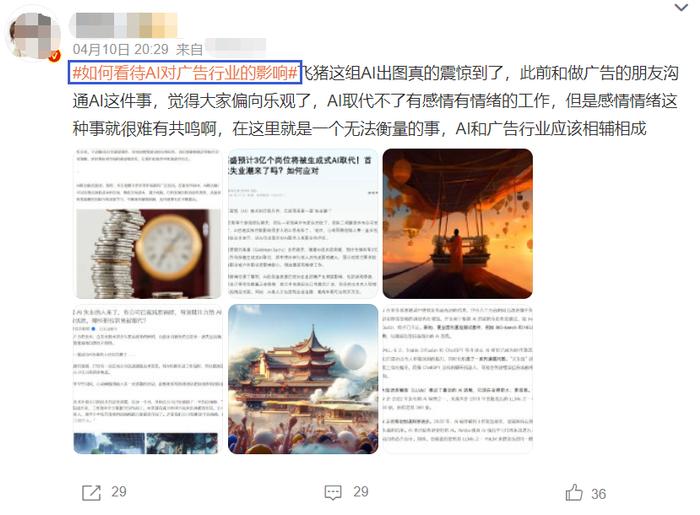The image size is (700, 515).
Task: Open the bottom-right text article thumbnail
Action: (x=458, y=379)
